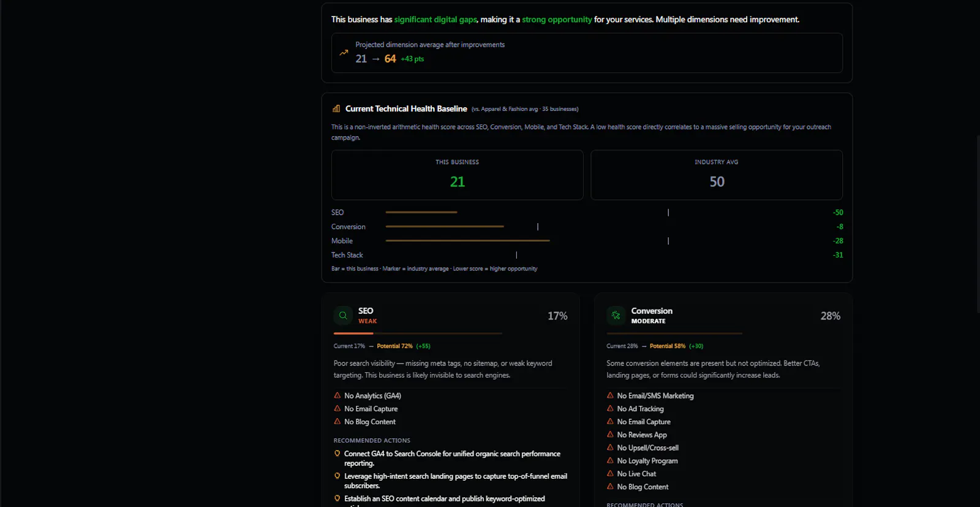
Task: Click the 'Current Technical Health Baseline' heading
Action: pyautogui.click(x=406, y=109)
